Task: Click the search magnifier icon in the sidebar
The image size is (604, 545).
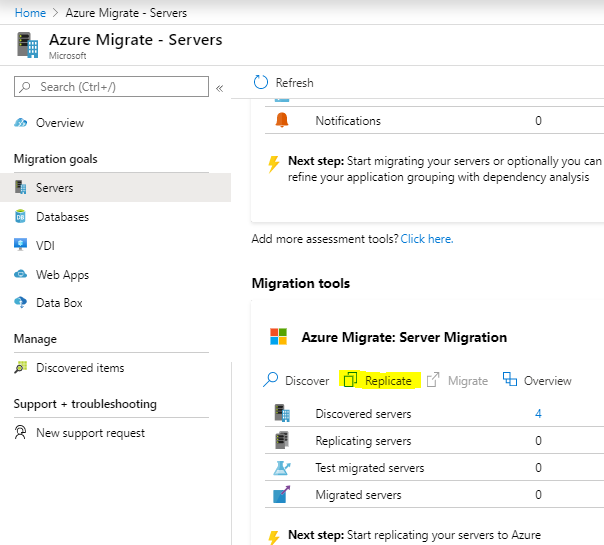Action: click(x=25, y=87)
